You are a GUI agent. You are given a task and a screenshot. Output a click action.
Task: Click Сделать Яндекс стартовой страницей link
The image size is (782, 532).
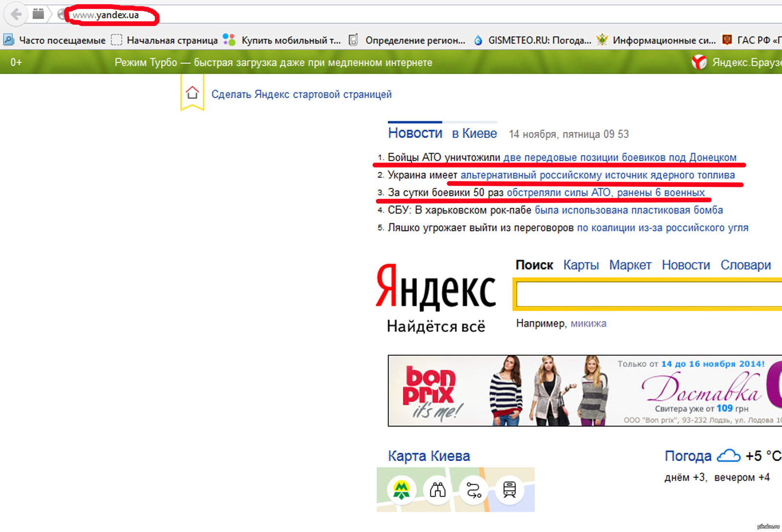(x=302, y=94)
